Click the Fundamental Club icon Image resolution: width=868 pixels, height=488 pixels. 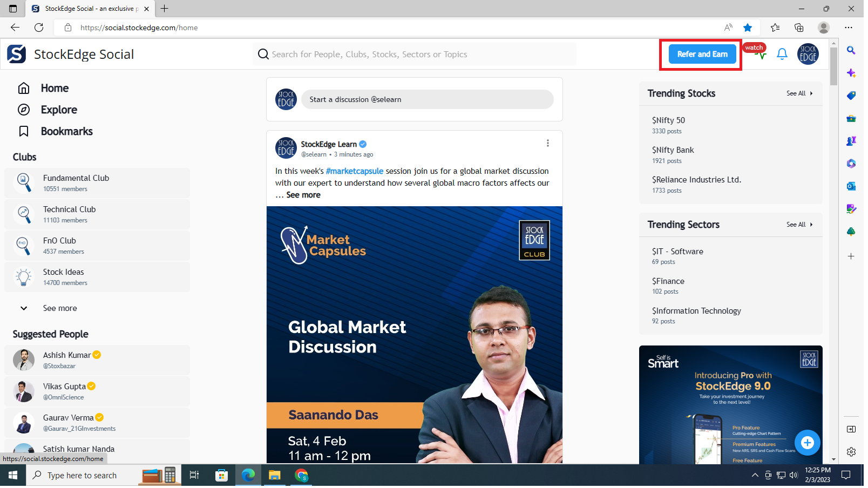click(24, 184)
